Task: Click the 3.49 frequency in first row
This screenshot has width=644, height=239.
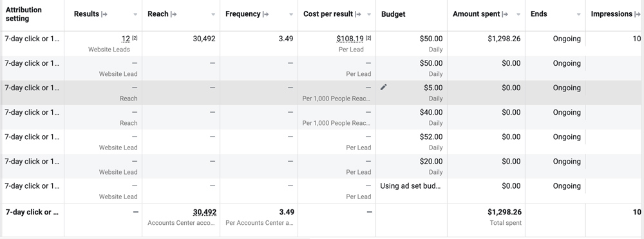Action: [286, 39]
